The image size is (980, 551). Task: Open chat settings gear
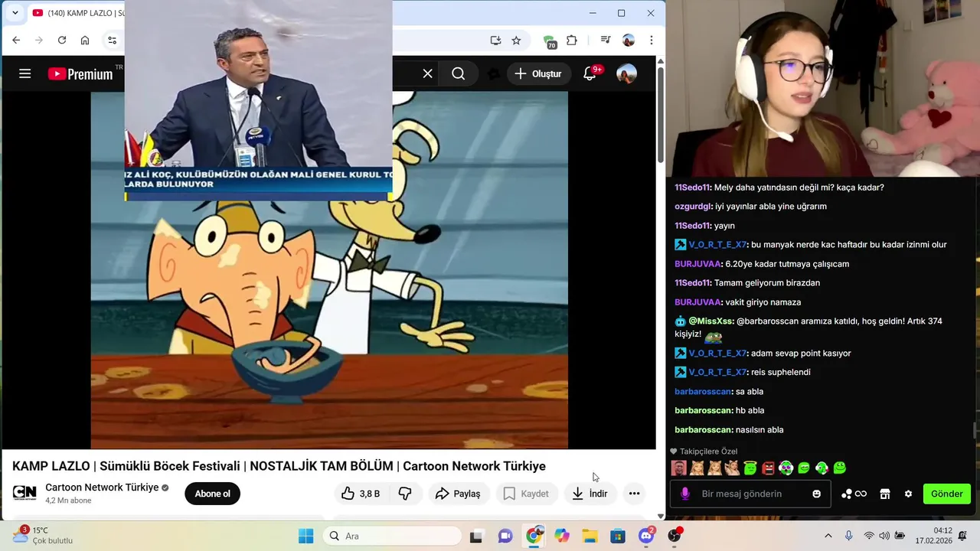(x=908, y=494)
